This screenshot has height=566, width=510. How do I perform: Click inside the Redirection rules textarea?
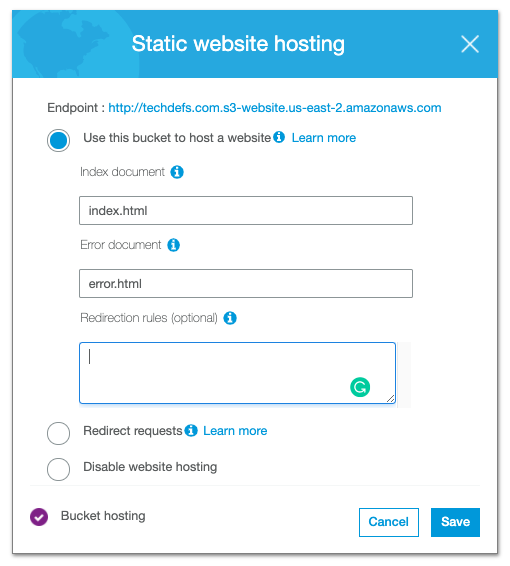click(237, 373)
